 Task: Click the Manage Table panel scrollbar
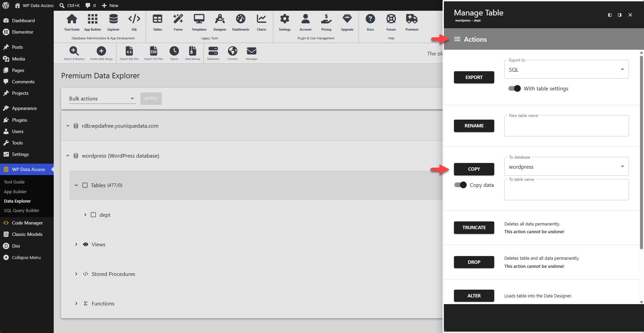point(641,153)
